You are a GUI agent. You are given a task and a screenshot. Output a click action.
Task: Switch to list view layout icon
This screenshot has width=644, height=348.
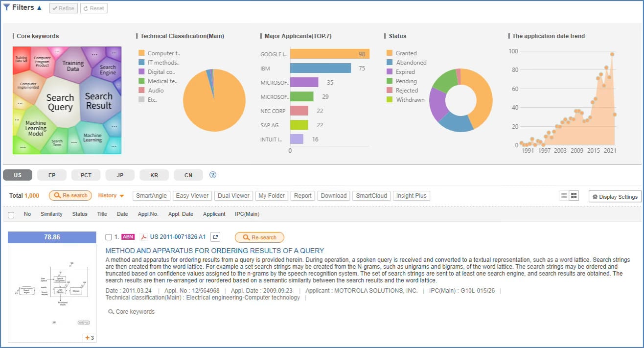(564, 196)
